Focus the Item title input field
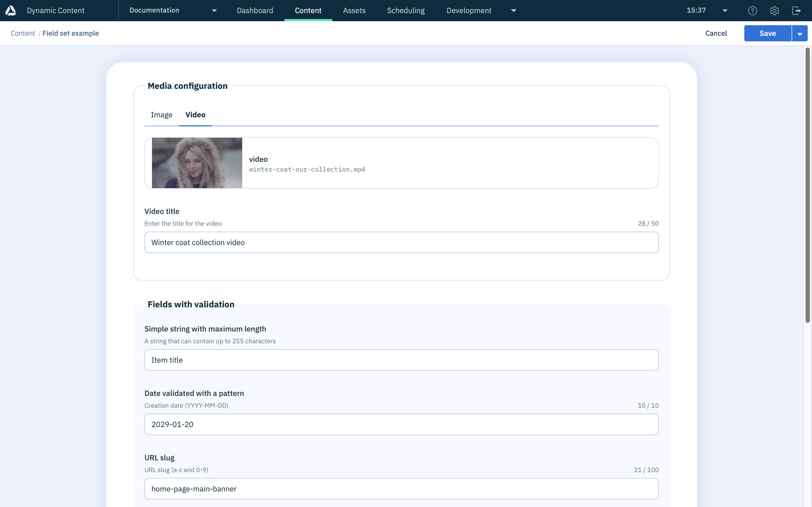The width and height of the screenshot is (812, 507). click(x=401, y=360)
